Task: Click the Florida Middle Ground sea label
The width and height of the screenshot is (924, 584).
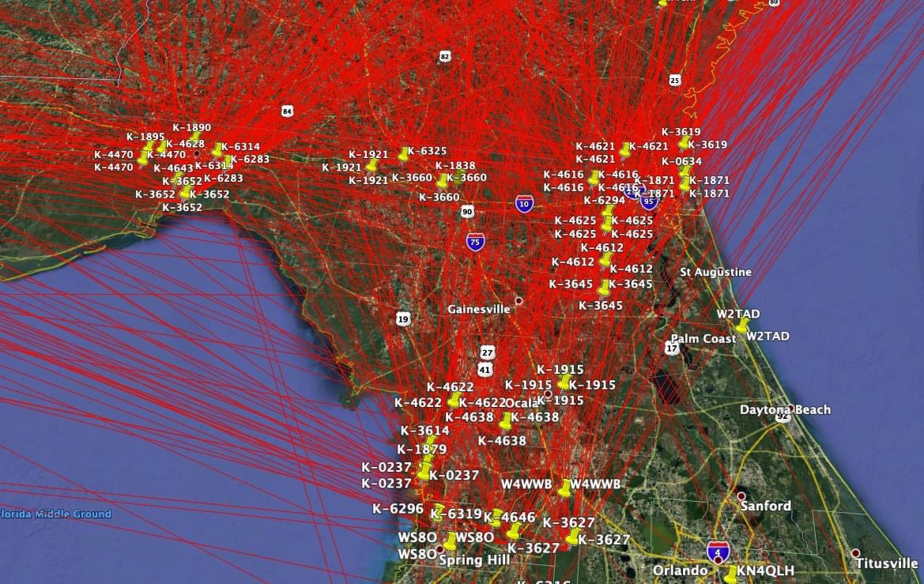Action: [55, 514]
